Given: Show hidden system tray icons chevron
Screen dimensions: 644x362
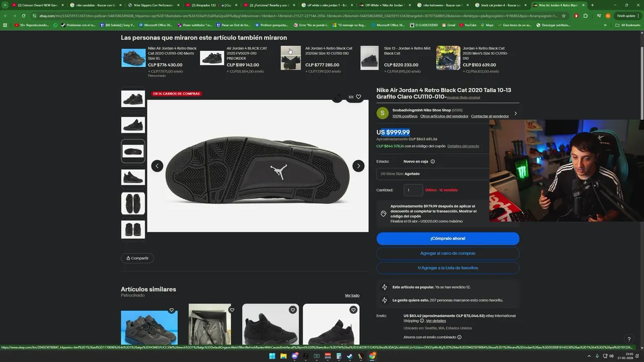Looking at the screenshot, I should (x=589, y=356).
